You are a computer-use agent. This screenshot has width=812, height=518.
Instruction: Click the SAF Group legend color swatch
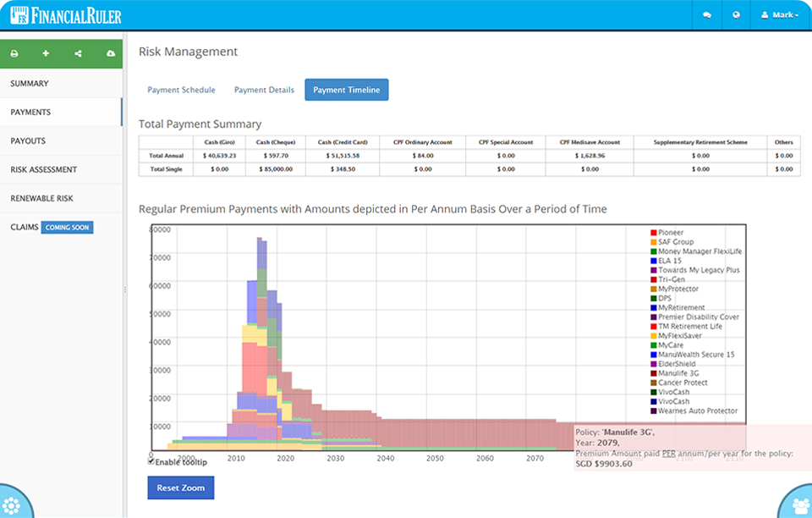tap(654, 242)
